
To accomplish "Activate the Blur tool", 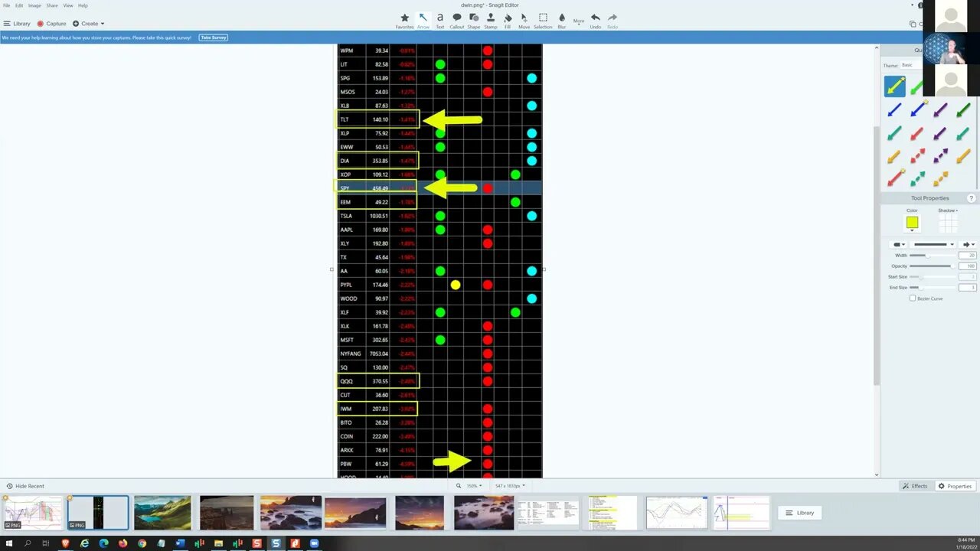I will [562, 21].
